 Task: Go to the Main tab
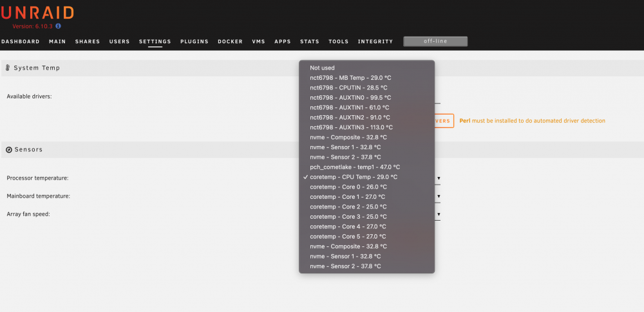click(x=57, y=41)
